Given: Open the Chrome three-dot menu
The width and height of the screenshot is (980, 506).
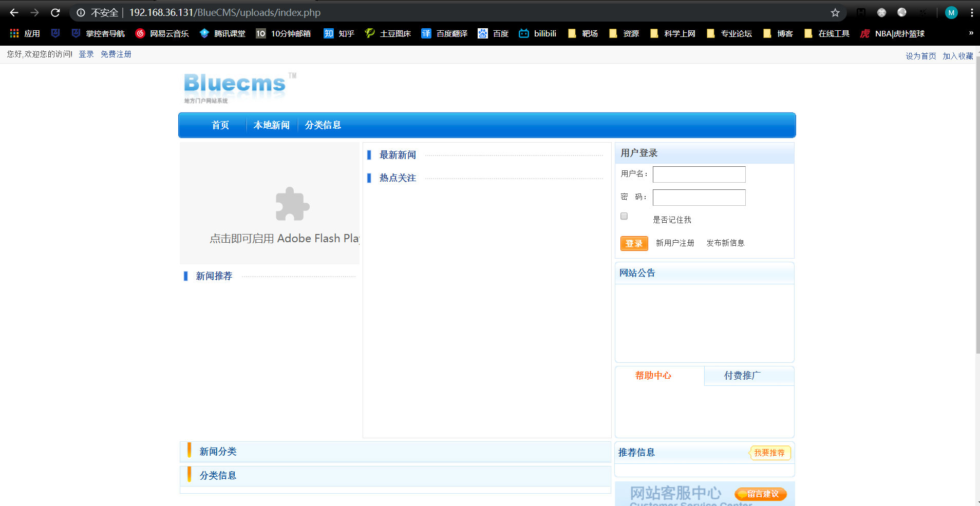Looking at the screenshot, I should tap(972, 12).
